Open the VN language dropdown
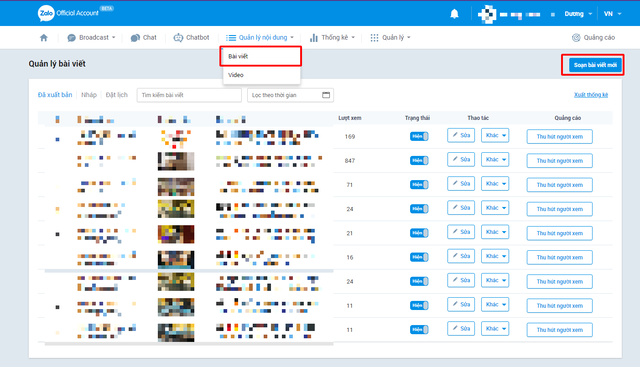 coord(612,14)
